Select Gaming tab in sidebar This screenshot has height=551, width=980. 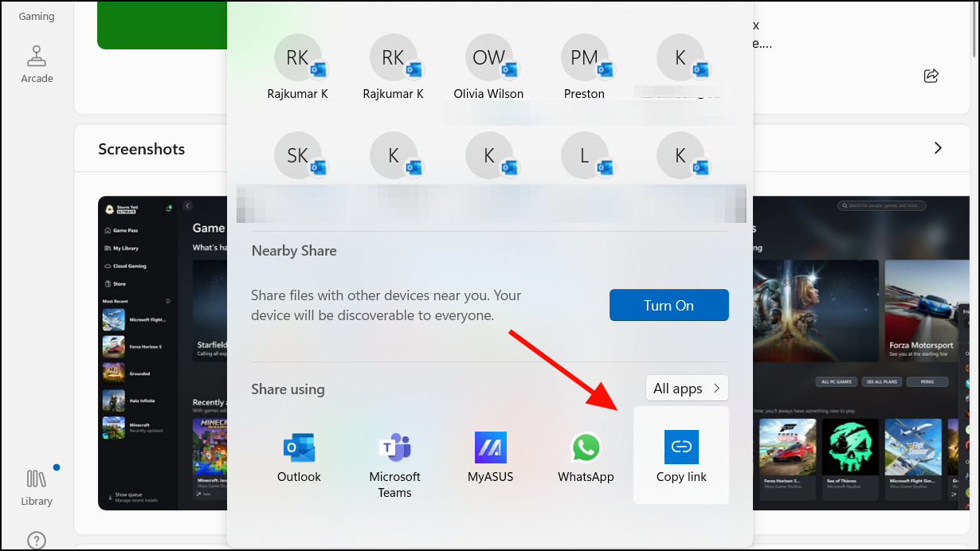37,16
